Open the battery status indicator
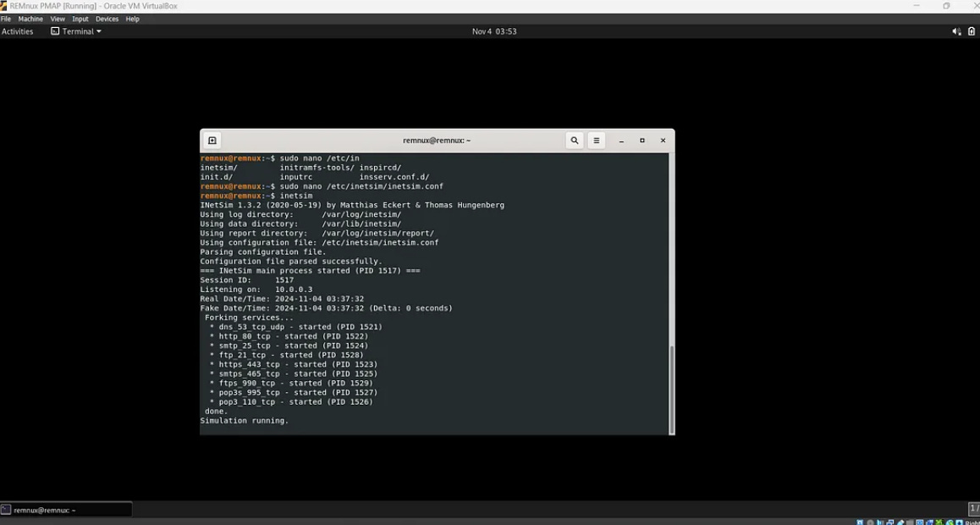This screenshot has height=525, width=980. 972,31
